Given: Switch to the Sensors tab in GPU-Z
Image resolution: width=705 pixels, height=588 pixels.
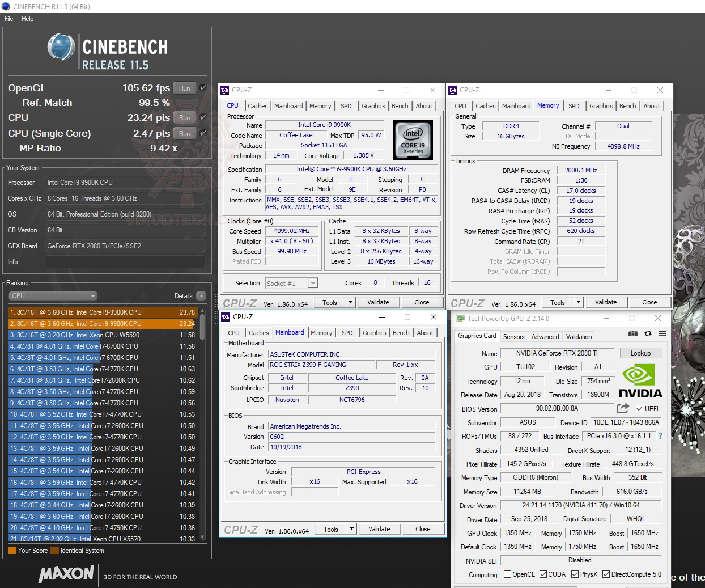Looking at the screenshot, I should [514, 336].
